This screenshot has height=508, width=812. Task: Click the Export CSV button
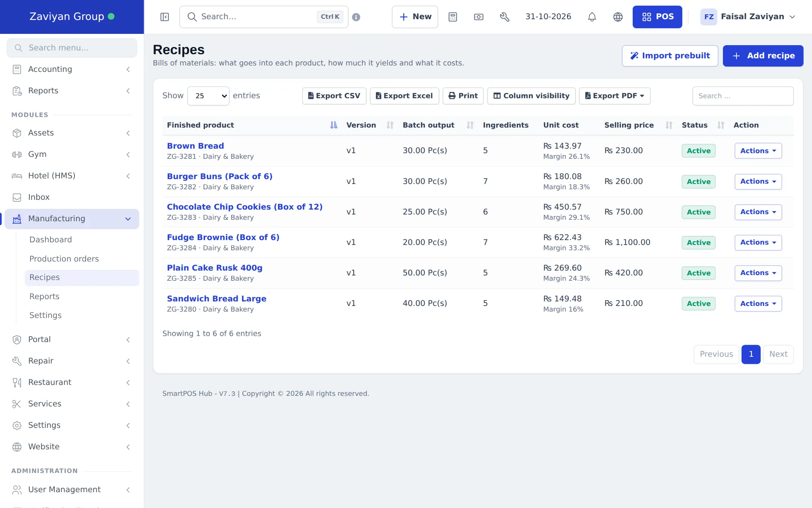[x=334, y=96]
